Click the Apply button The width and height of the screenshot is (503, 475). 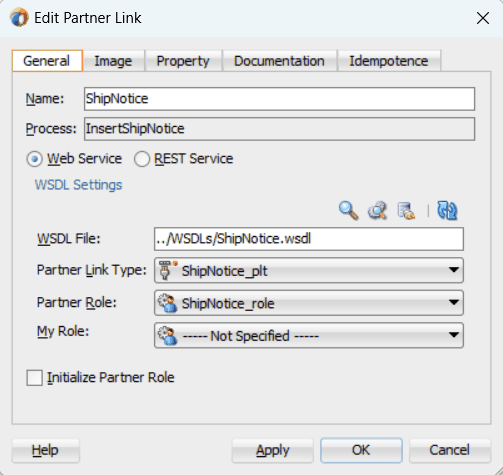[x=273, y=450]
